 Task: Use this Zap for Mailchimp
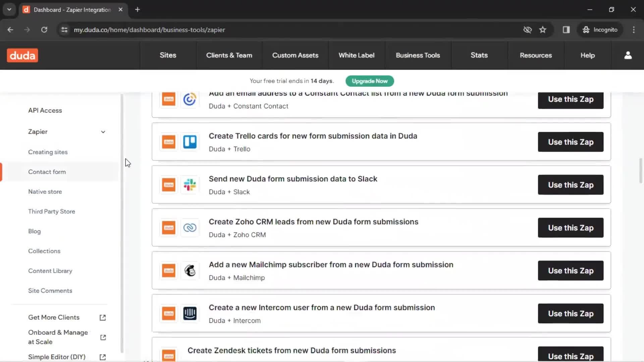pyautogui.click(x=571, y=270)
